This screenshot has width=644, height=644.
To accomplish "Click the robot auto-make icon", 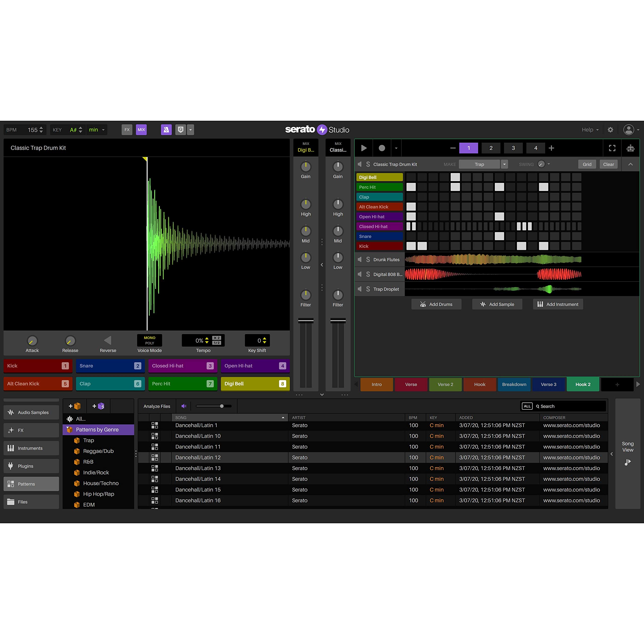I will point(630,148).
